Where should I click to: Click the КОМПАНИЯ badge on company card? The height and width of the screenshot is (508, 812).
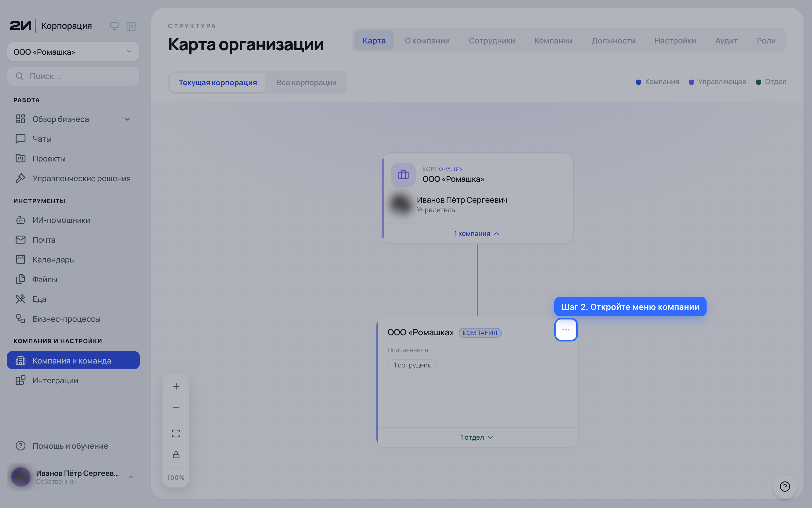480,333
